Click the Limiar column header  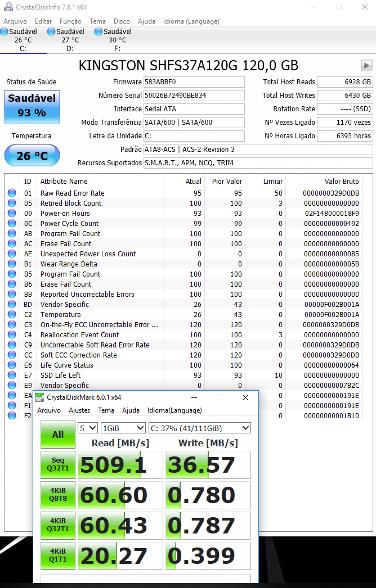tap(265, 182)
